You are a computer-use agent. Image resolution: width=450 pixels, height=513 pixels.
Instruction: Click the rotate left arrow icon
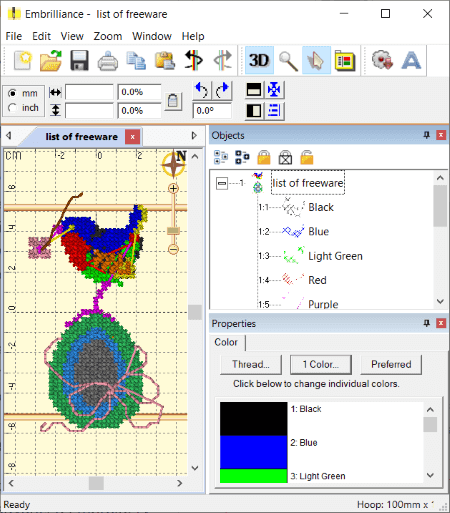(201, 90)
